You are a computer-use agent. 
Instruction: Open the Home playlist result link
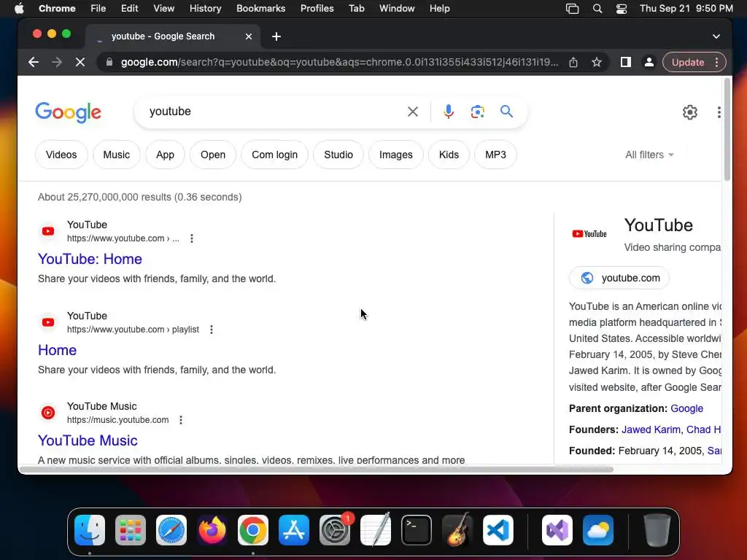coord(57,350)
